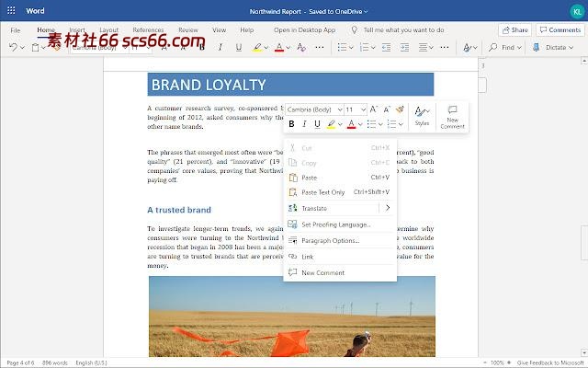The width and height of the screenshot is (588, 368).
Task: Click New Comment in the mini toolbar
Action: click(x=452, y=116)
